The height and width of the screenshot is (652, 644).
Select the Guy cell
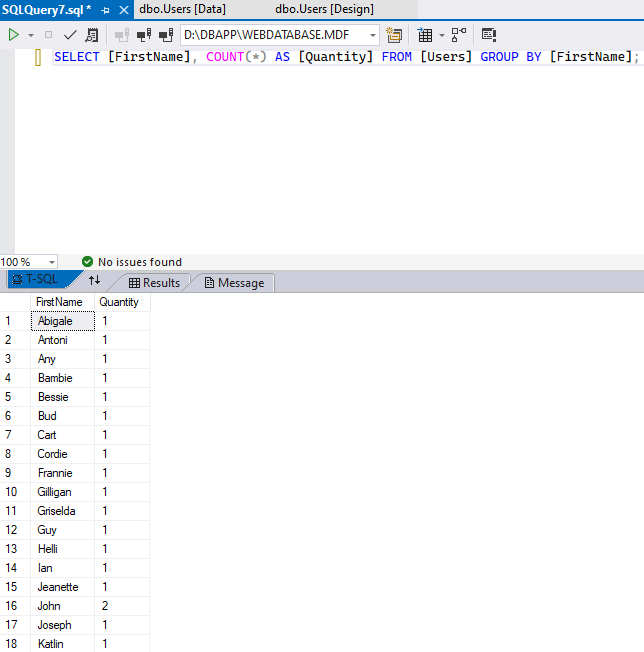63,530
